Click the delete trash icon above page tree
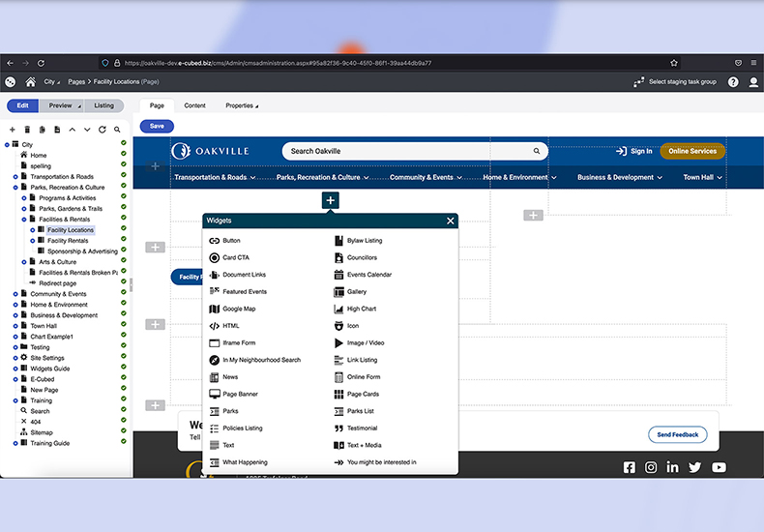The width and height of the screenshot is (764, 532). [x=27, y=130]
